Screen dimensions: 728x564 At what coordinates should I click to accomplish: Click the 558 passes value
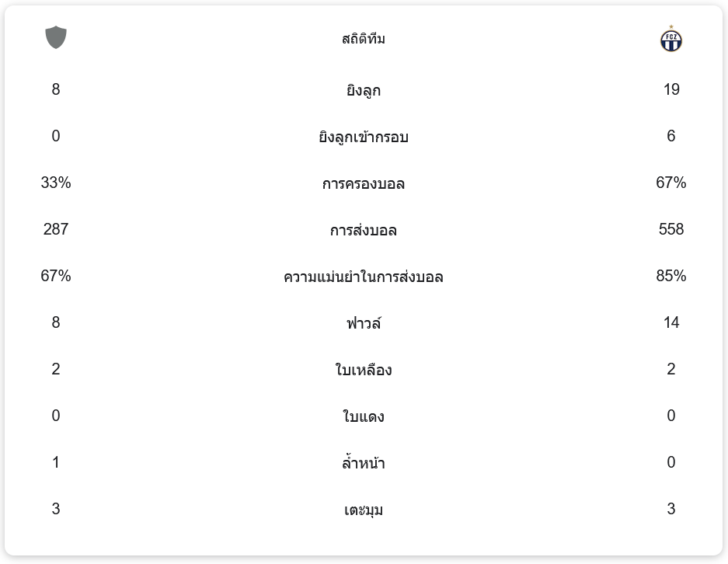point(671,229)
